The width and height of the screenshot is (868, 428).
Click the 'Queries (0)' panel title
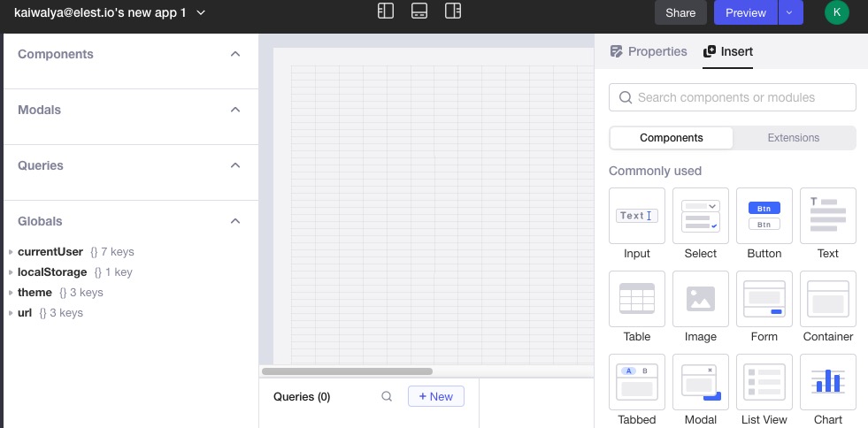pos(302,396)
